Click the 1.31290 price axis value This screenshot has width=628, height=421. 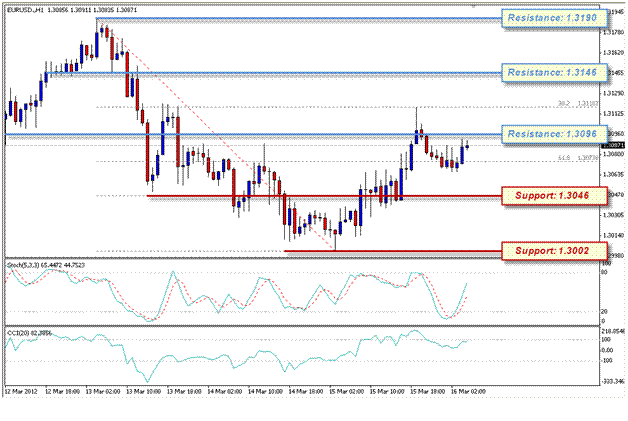[x=614, y=93]
